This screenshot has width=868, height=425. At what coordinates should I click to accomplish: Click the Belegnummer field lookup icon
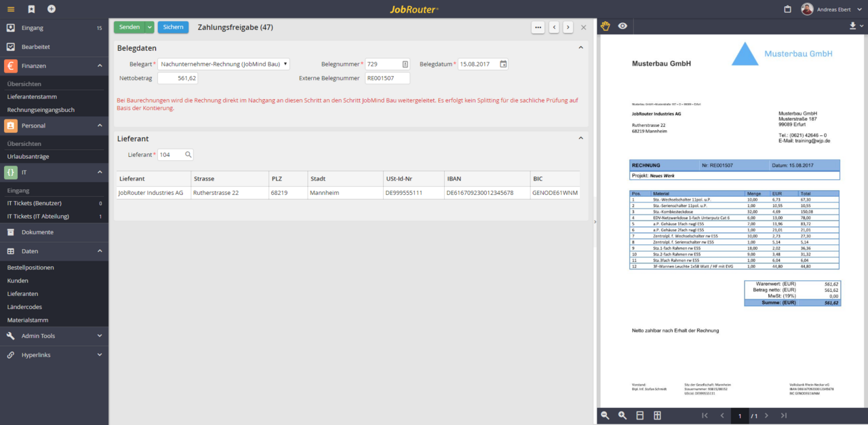point(405,64)
